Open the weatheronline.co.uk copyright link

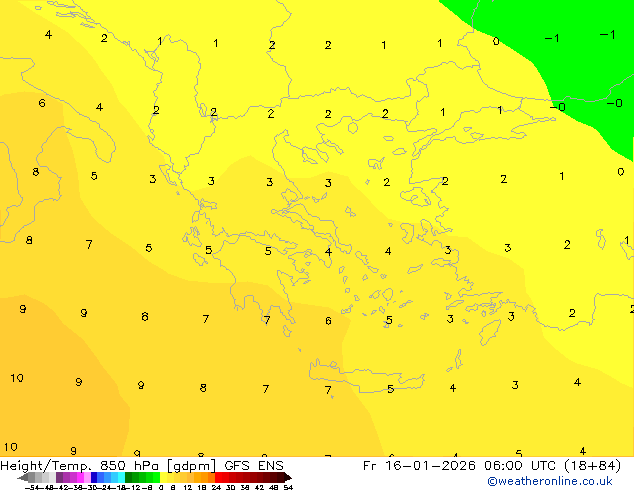pyautogui.click(x=550, y=481)
